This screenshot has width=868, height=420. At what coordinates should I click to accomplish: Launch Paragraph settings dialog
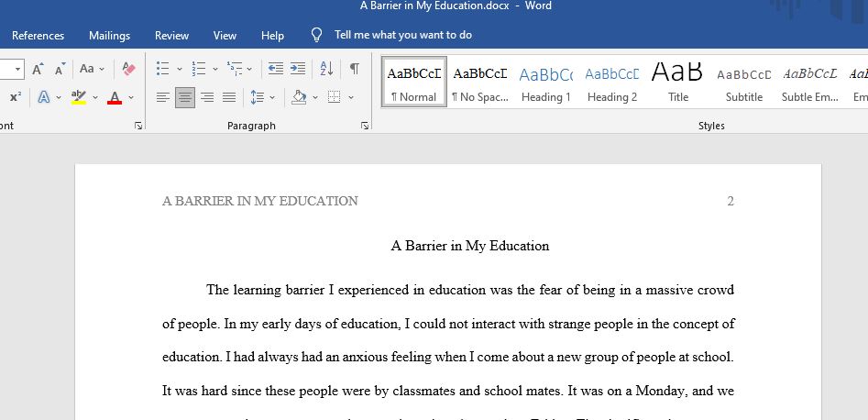click(x=365, y=127)
